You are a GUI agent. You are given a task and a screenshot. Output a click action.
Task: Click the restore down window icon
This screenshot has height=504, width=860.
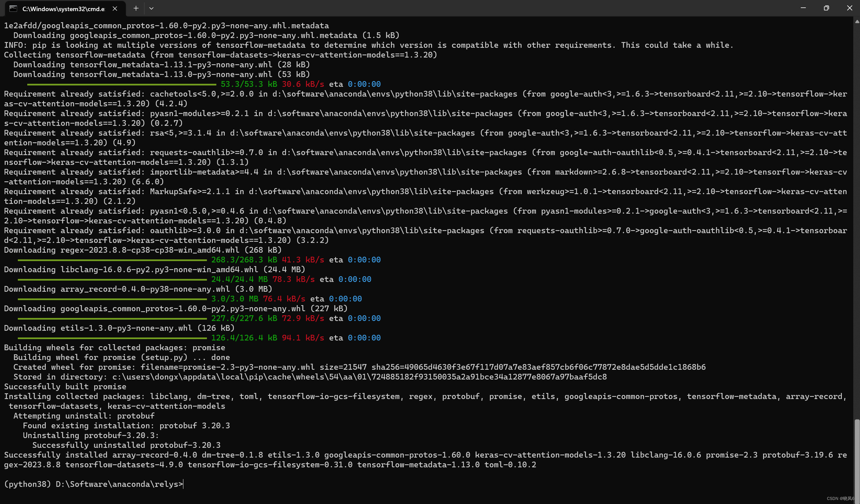826,8
